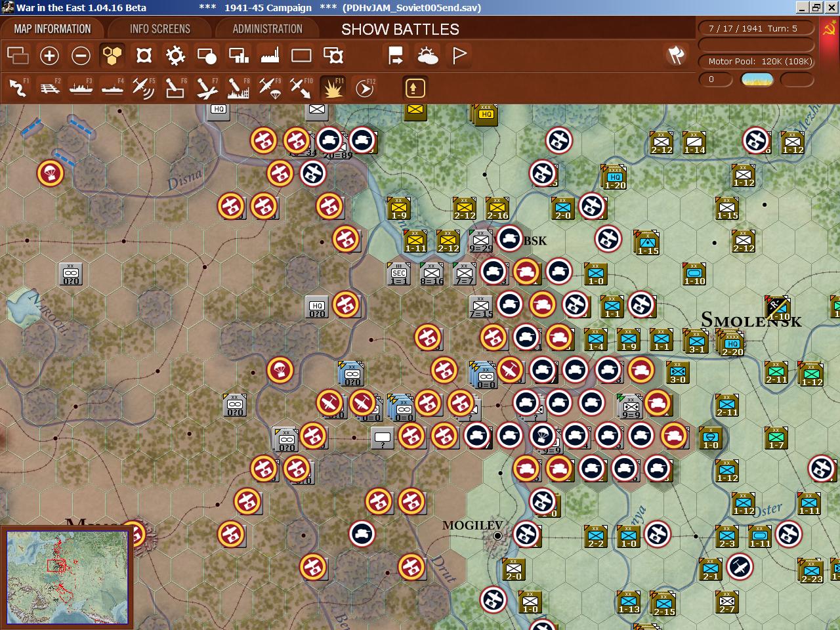Click the weather indicator under Motor Pool
The height and width of the screenshot is (630, 840).
[x=757, y=80]
